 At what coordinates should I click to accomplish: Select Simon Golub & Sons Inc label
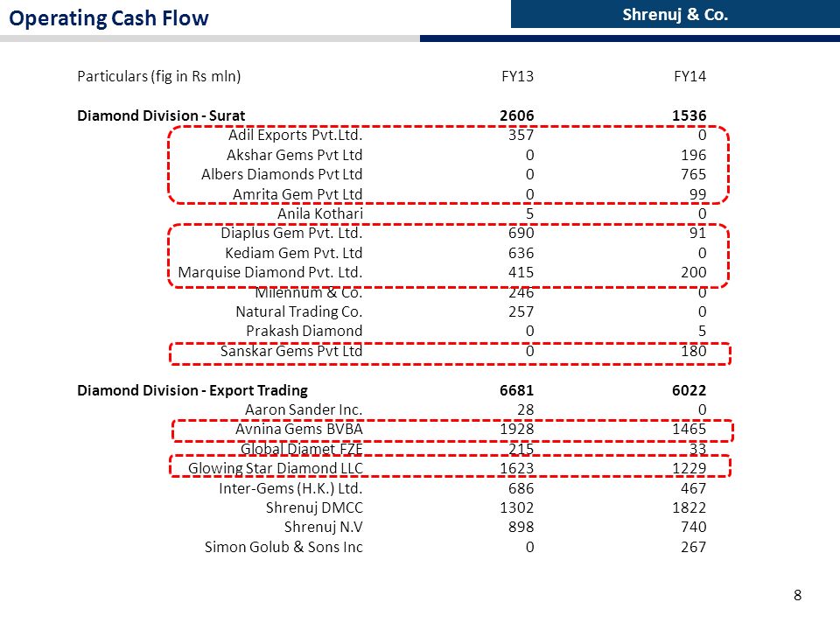pyautogui.click(x=283, y=547)
